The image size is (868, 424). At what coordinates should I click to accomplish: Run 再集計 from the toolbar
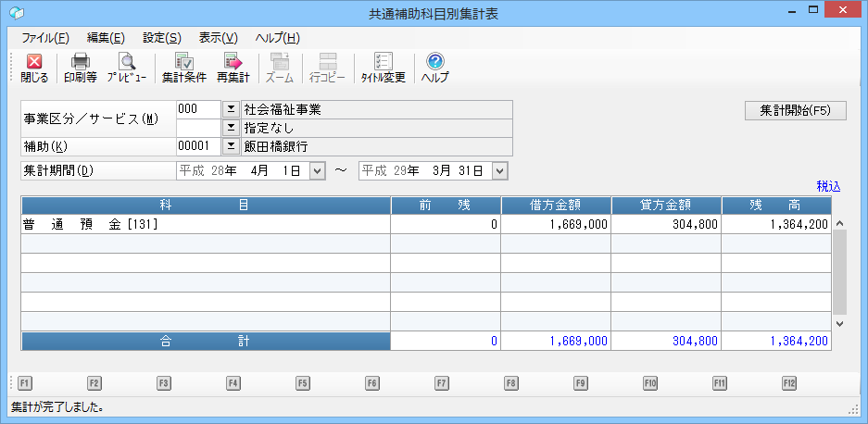coord(233,69)
